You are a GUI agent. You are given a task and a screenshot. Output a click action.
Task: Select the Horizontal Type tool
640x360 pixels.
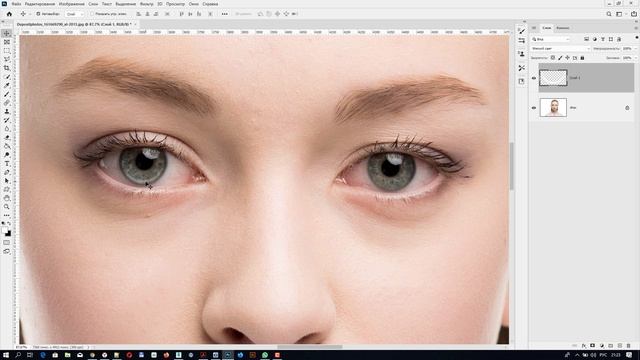pyautogui.click(x=7, y=164)
